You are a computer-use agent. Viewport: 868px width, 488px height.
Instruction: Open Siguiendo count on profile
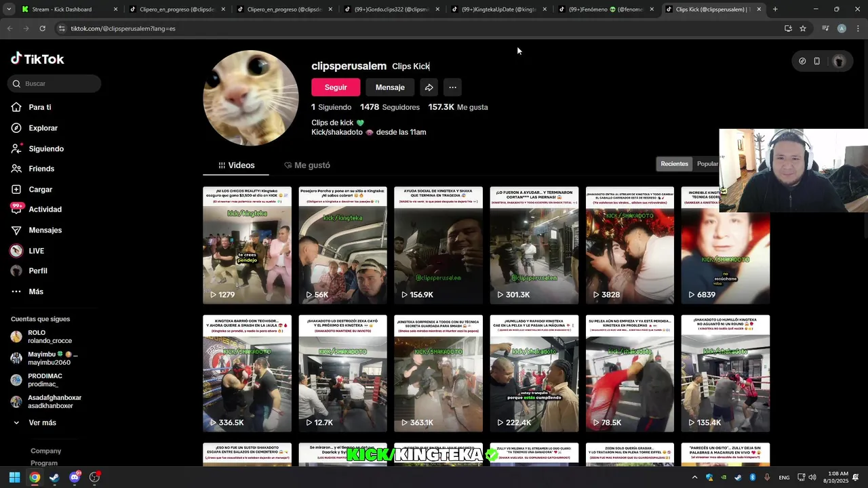click(331, 107)
